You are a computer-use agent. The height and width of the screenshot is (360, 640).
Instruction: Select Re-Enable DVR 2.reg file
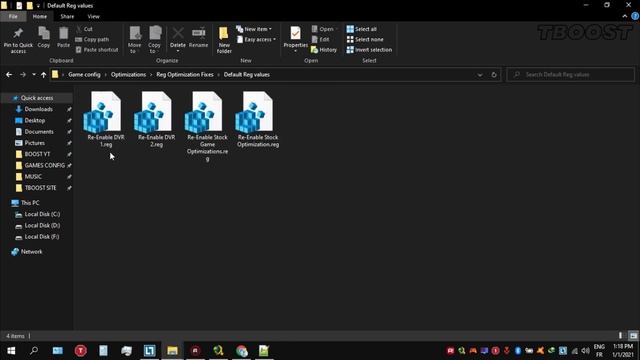click(156, 119)
